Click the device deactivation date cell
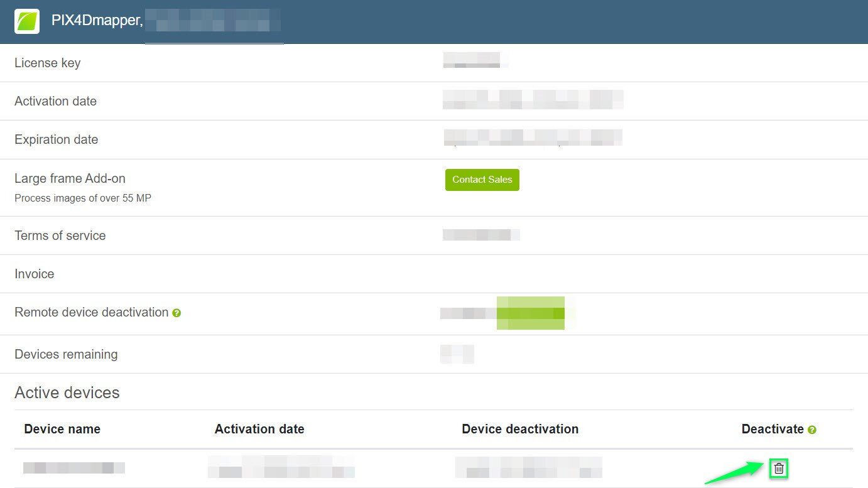Image resolution: width=868 pixels, height=488 pixels. (528, 467)
